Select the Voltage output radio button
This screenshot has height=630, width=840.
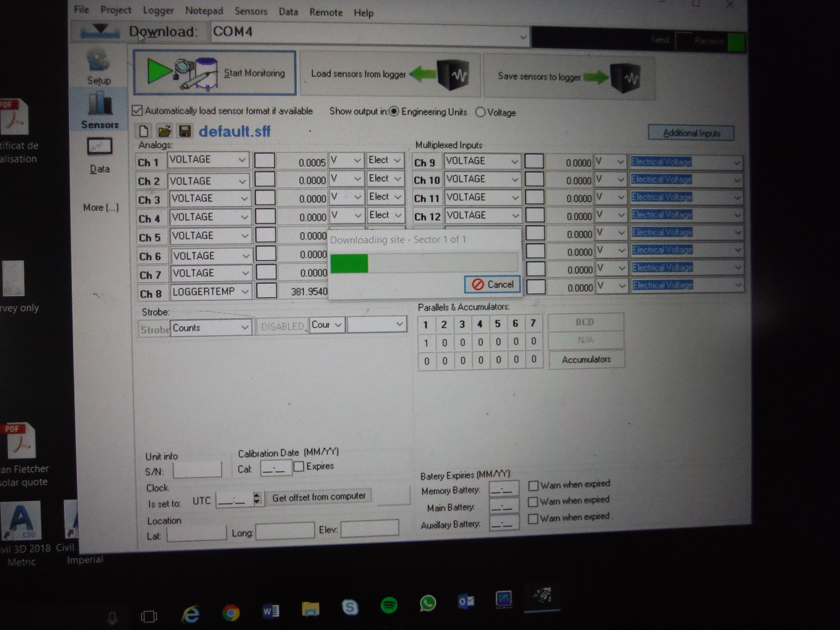tap(480, 112)
